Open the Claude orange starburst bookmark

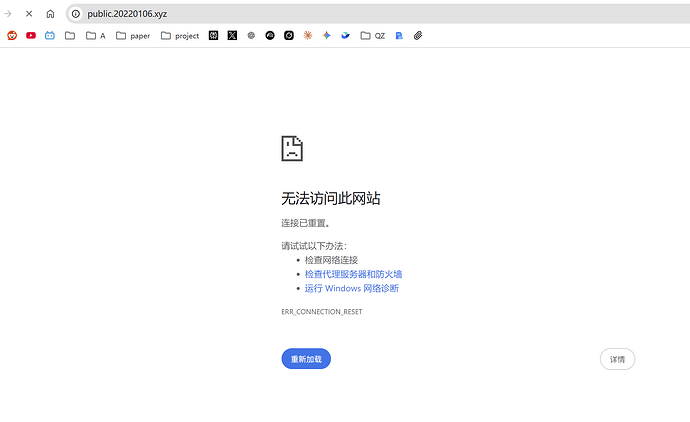pos(308,36)
